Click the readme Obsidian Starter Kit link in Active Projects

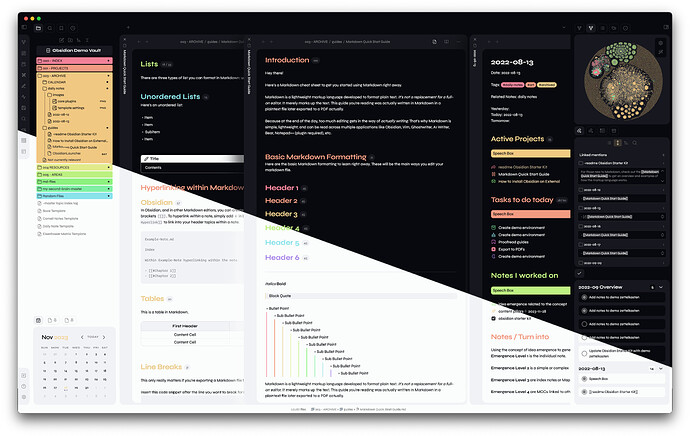523,167
